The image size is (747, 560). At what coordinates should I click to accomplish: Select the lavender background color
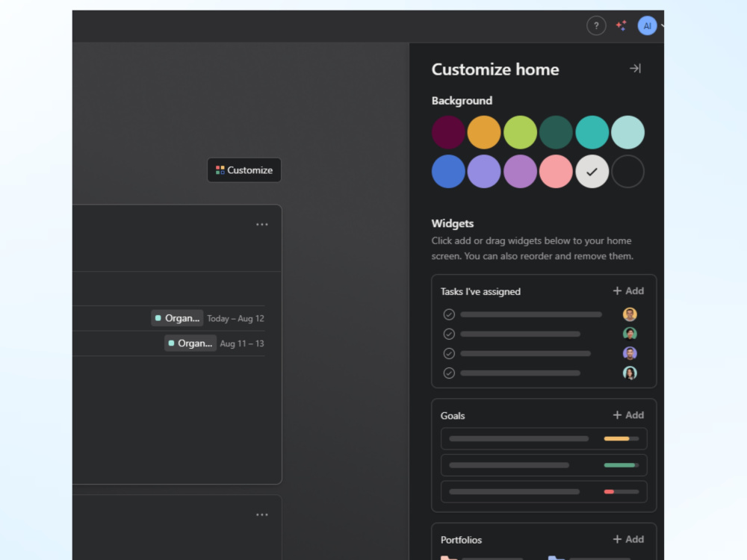[x=484, y=172]
